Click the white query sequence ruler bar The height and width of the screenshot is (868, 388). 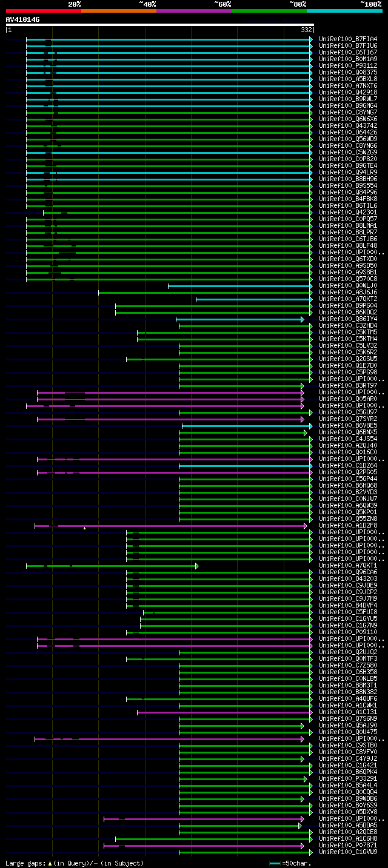pyautogui.click(x=160, y=25)
